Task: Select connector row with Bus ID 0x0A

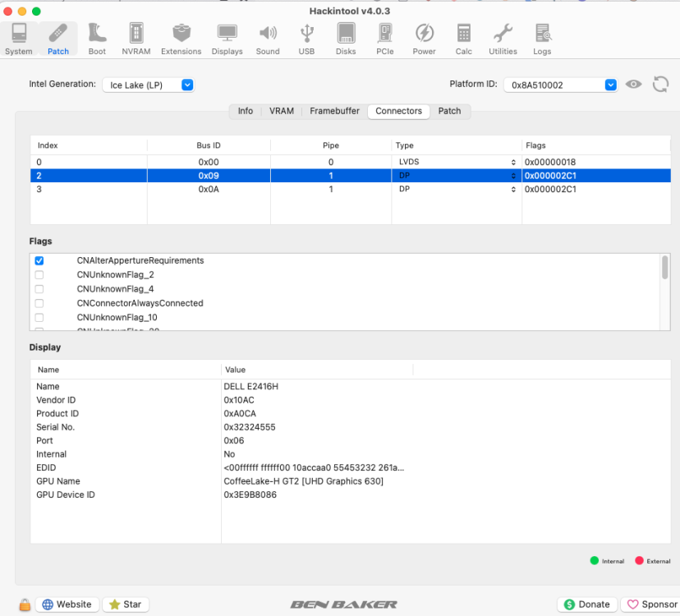Action: 351,189
